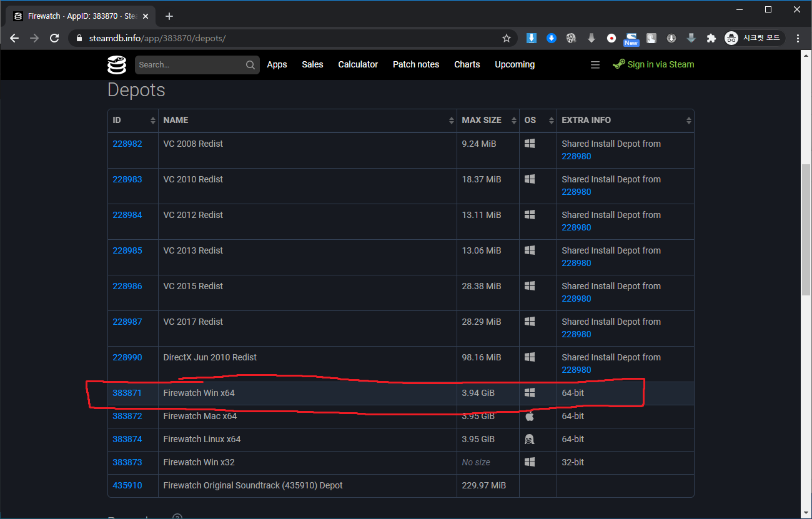Reload the SteamDB page
This screenshot has width=812, height=519.
[54, 38]
